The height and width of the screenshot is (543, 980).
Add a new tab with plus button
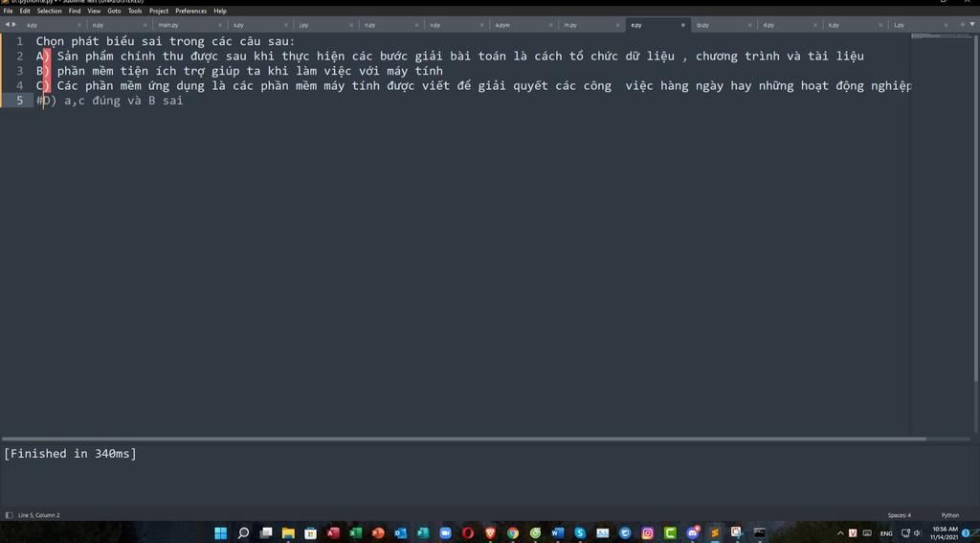point(963,24)
